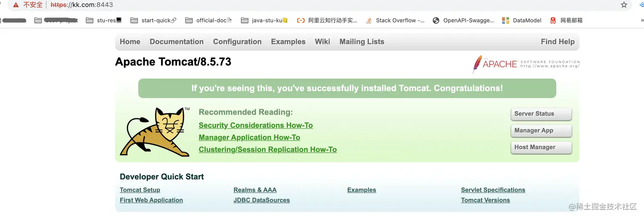The image size is (644, 218).
Task: Click the Manager App button
Action: point(541,131)
